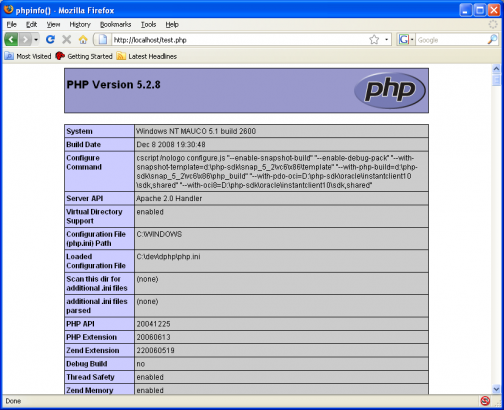504x410 pixels.
Task: Click the Back navigation arrow
Action: (x=11, y=40)
